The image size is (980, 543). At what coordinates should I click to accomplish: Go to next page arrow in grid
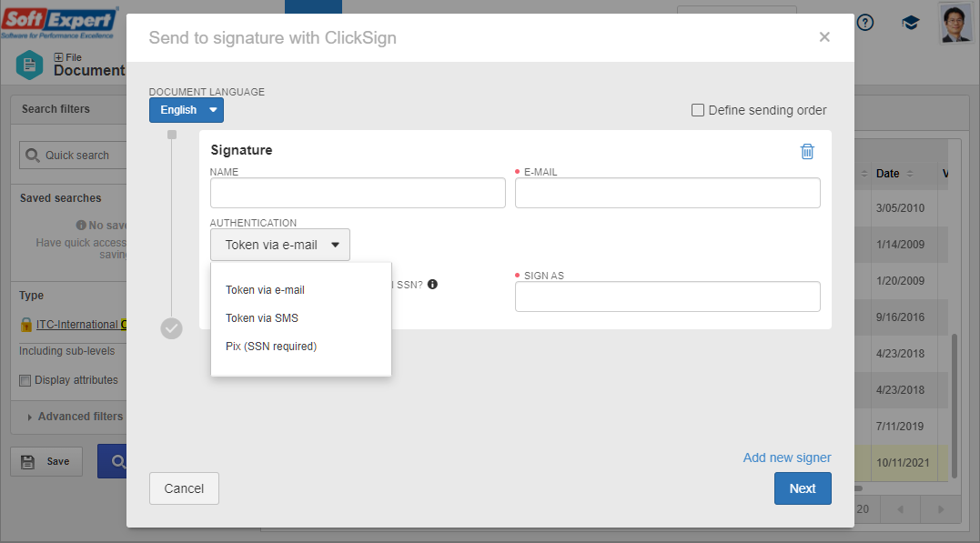click(x=941, y=509)
